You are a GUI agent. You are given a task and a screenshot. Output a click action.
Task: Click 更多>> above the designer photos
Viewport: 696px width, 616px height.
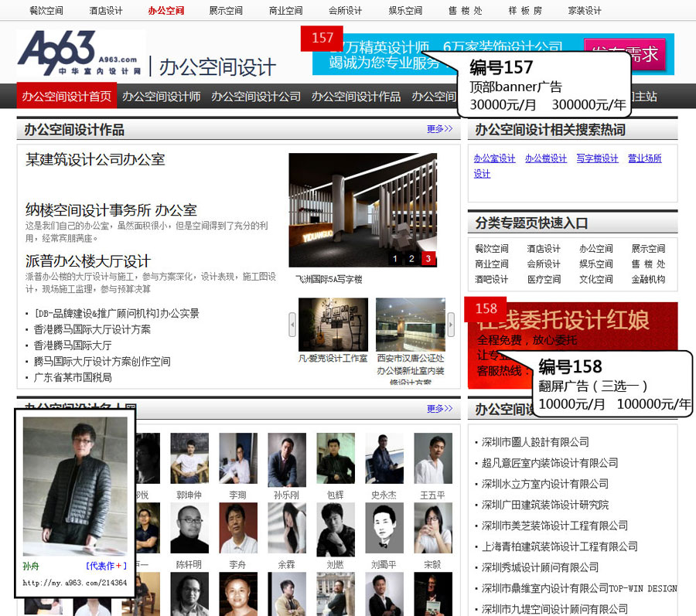[x=439, y=408]
